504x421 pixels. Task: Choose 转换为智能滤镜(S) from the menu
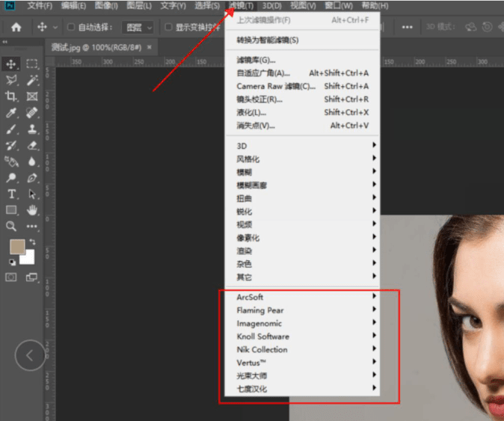(302, 40)
